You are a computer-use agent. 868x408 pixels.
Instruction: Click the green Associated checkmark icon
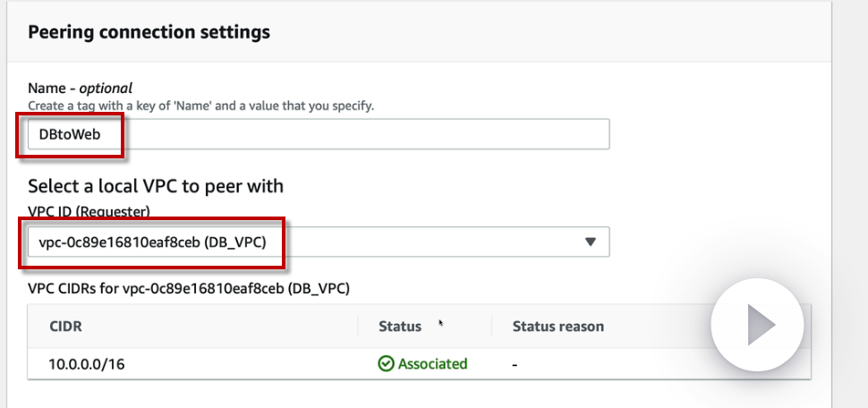coord(387,364)
